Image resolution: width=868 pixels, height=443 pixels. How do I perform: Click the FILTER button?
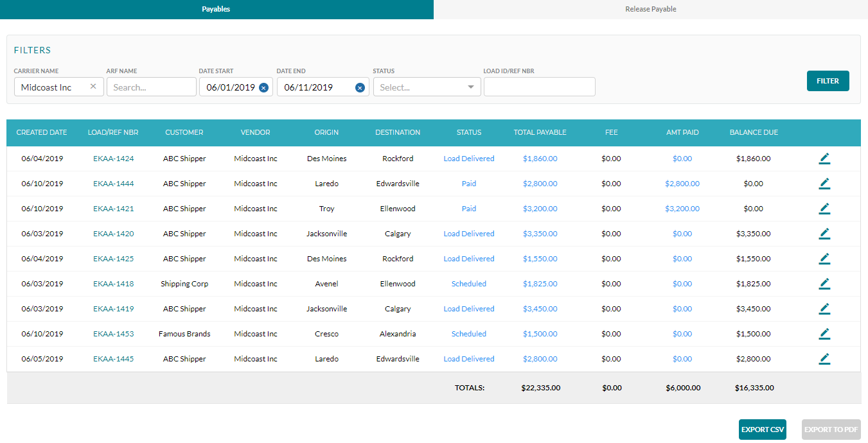(x=828, y=82)
